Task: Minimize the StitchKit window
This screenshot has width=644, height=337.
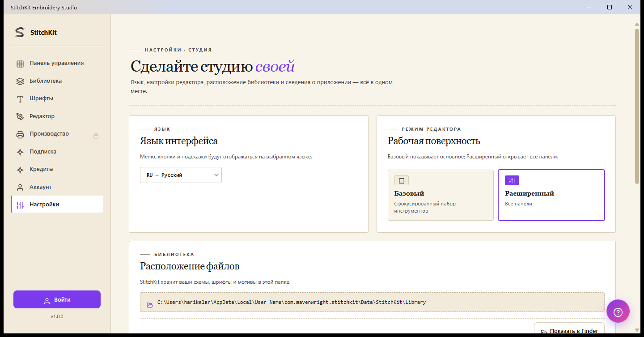Action: click(589, 7)
